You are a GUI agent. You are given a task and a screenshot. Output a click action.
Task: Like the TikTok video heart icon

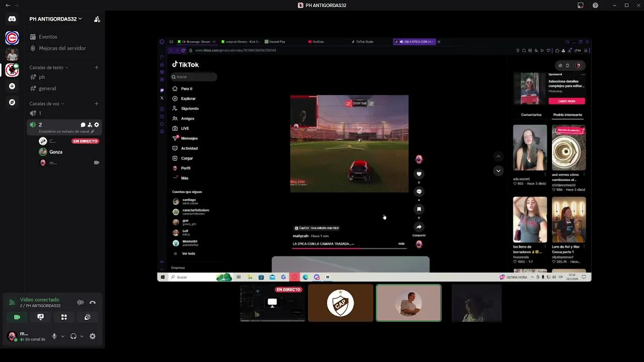pyautogui.click(x=419, y=174)
